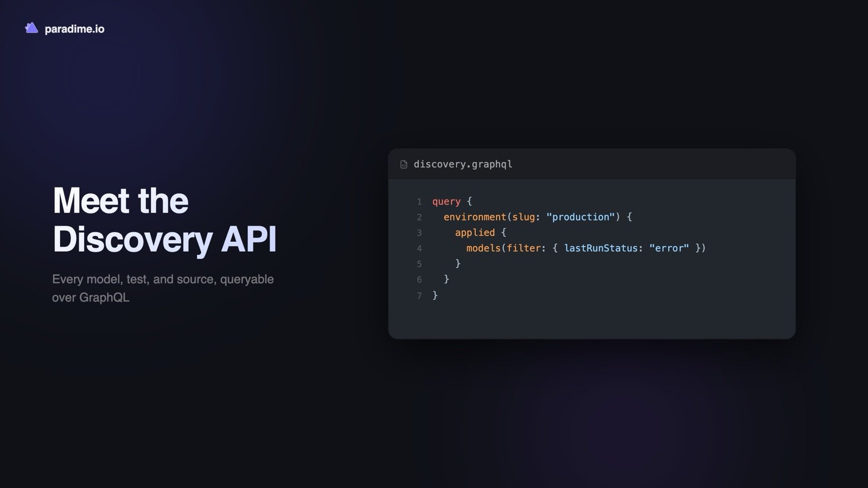The height and width of the screenshot is (488, 868).
Task: Click line number 3 in the gutter
Action: (x=419, y=233)
